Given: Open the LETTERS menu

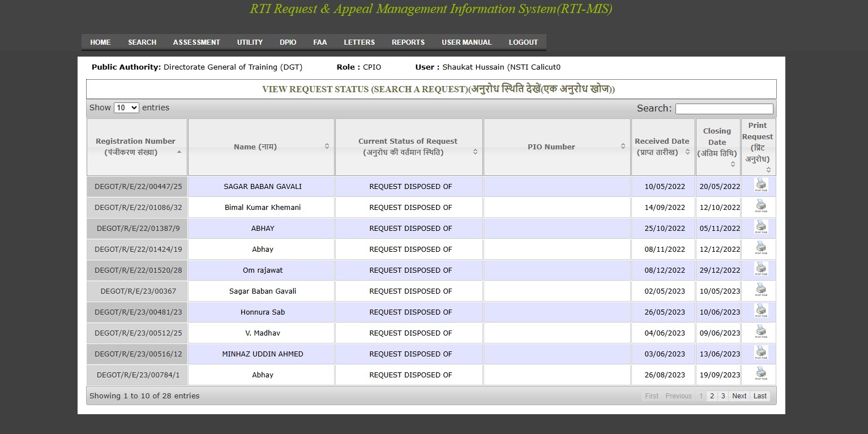Looking at the screenshot, I should pyautogui.click(x=359, y=42).
